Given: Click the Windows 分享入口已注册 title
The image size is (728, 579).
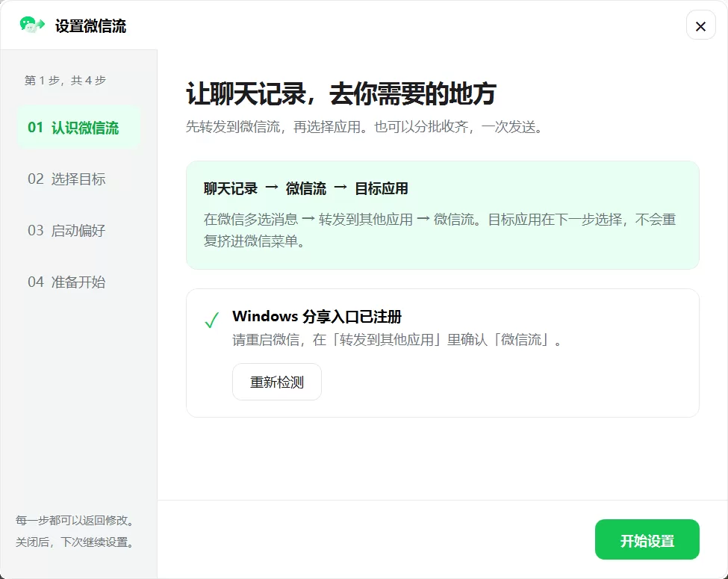Looking at the screenshot, I should [x=317, y=317].
